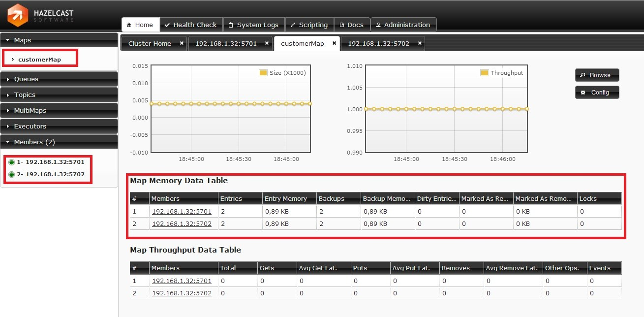This screenshot has height=317, width=644.
Task: Click the Other Ops. column header
Action: pos(565,268)
